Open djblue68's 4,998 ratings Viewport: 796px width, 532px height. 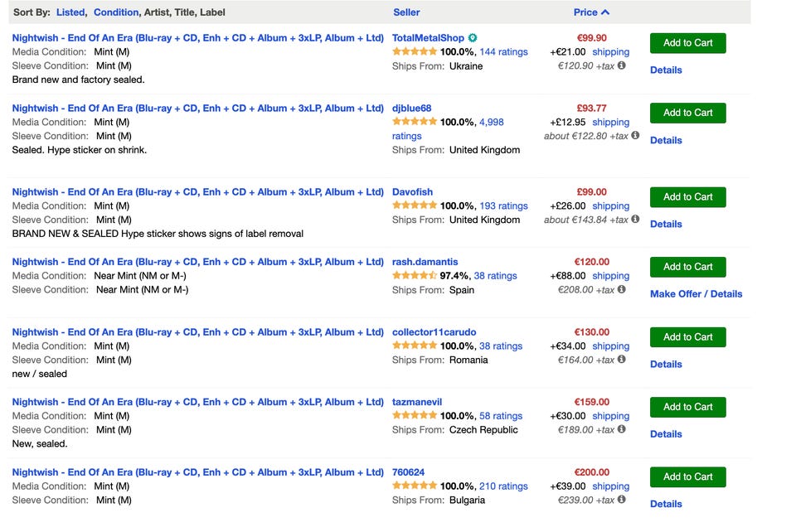491,122
